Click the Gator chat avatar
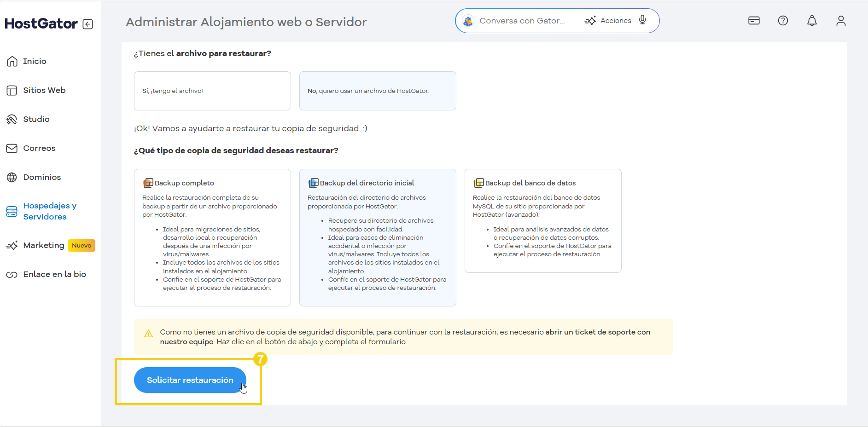868x427 pixels. click(x=468, y=20)
